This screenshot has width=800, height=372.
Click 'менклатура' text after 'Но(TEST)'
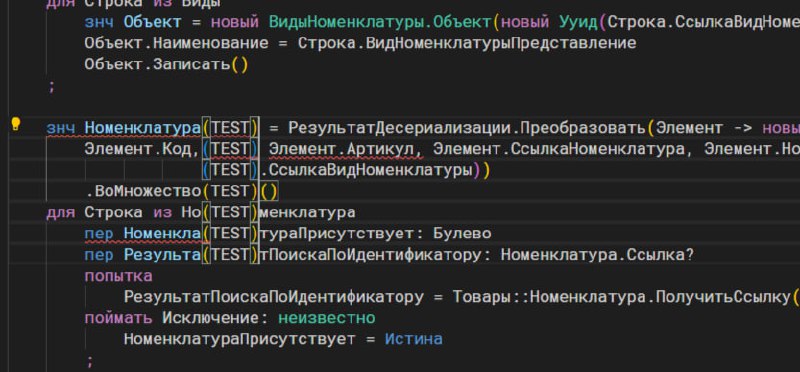click(x=307, y=212)
